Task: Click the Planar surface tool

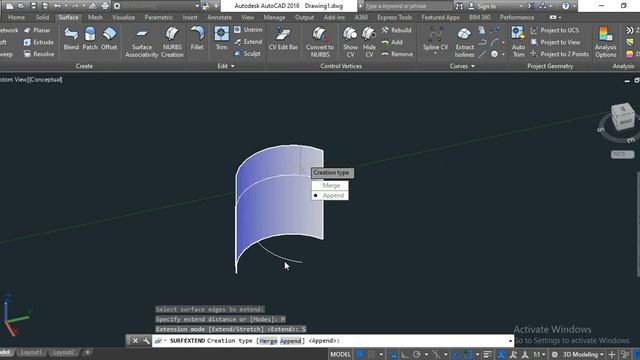Action: coord(37,30)
